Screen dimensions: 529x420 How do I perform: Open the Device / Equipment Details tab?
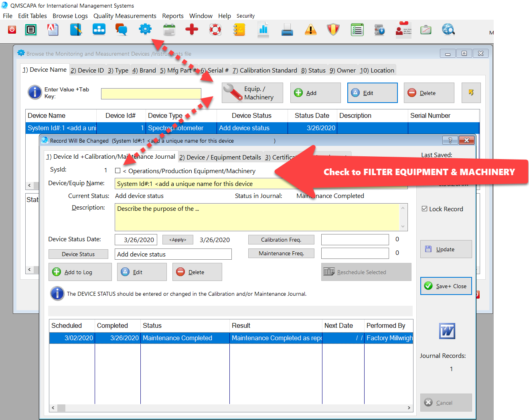click(x=220, y=157)
